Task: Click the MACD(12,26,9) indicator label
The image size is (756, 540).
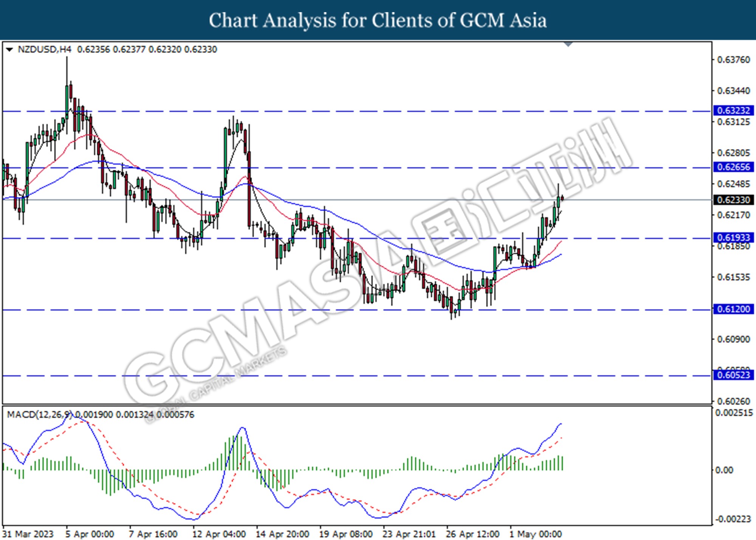Action: [40, 414]
